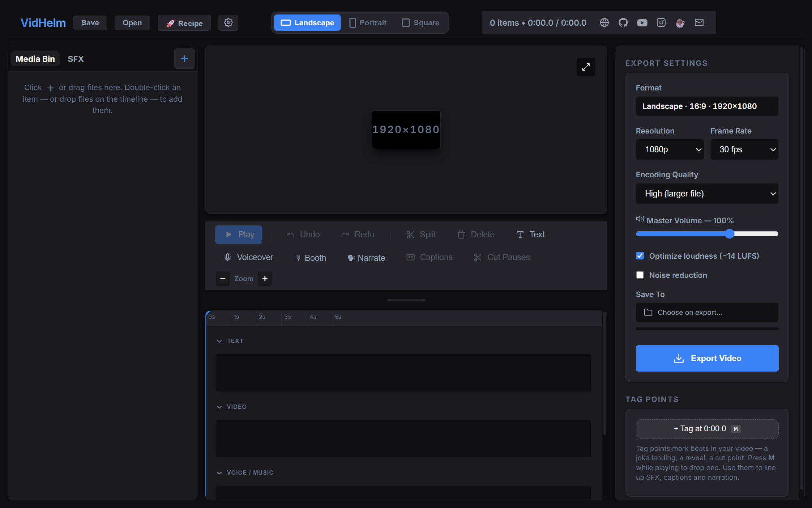Click the timeline vertical scrollbar
This screenshot has height=508, width=812.
tap(604, 373)
